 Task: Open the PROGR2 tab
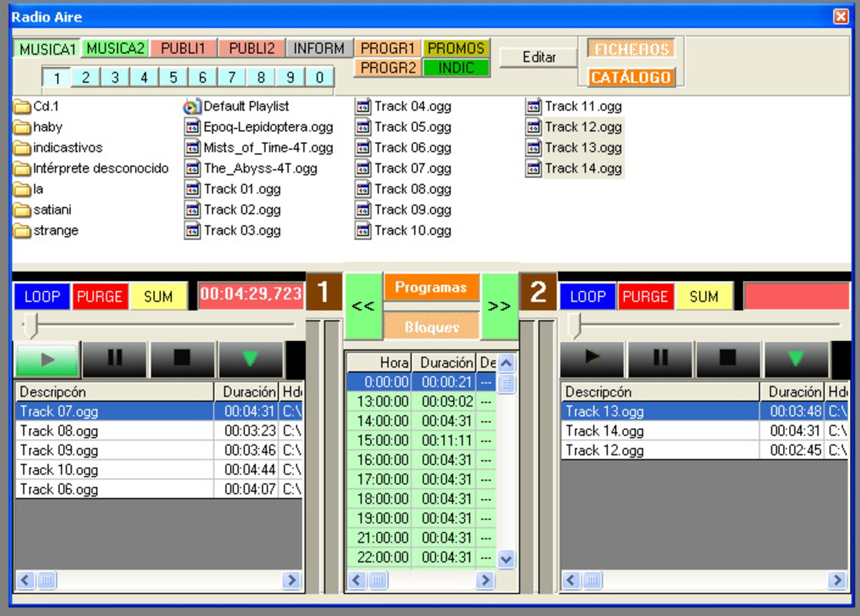[x=388, y=68]
